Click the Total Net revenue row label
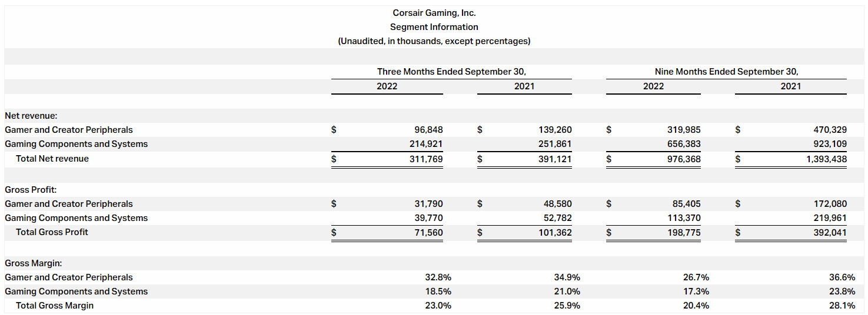Screen dimensions: 868x315 click(x=52, y=159)
